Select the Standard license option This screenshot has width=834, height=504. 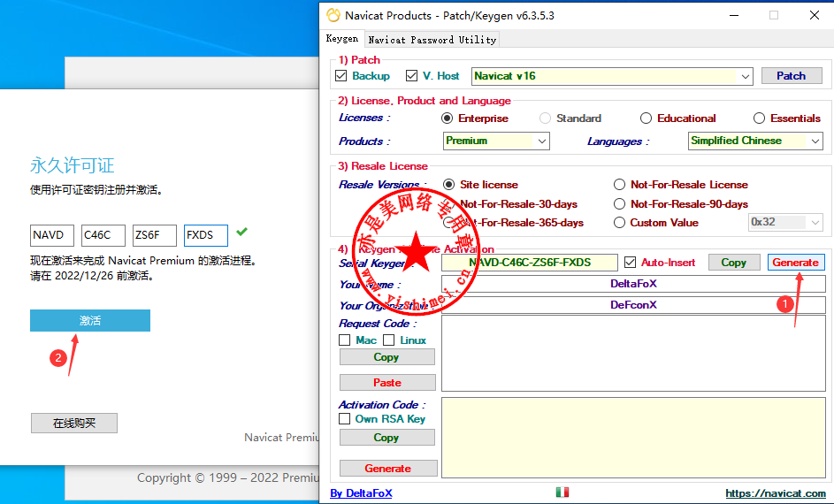pos(545,118)
